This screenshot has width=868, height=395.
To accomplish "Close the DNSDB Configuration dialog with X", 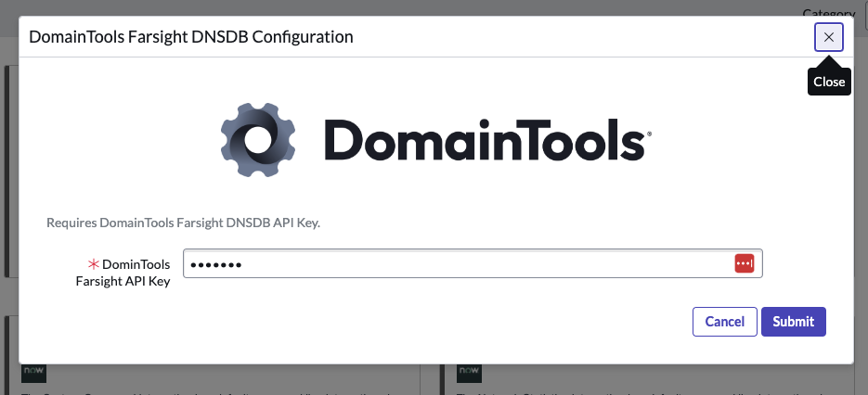I will pos(828,37).
